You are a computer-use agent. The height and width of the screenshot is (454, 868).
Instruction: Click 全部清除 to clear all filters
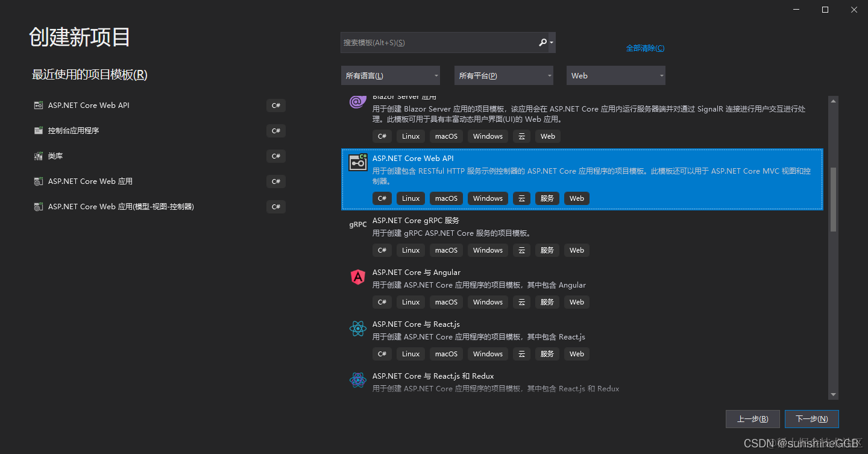pos(645,48)
